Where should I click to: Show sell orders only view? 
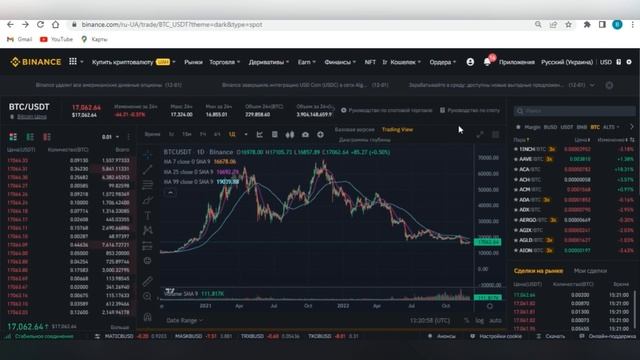click(x=47, y=136)
